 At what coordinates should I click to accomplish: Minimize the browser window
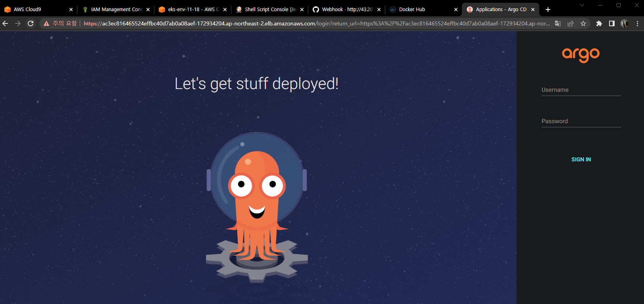(600, 5)
